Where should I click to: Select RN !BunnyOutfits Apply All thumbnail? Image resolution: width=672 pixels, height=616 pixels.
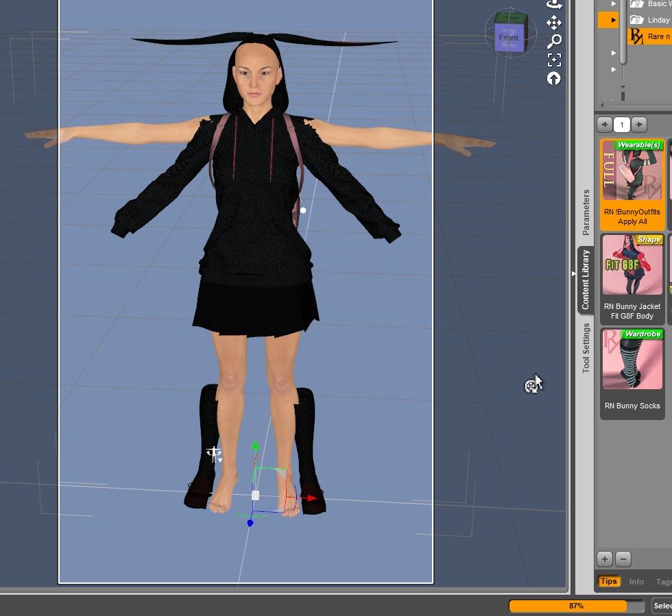point(632,184)
